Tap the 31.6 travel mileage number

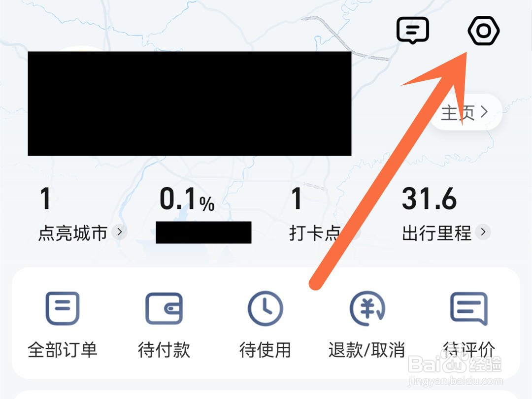tap(430, 199)
